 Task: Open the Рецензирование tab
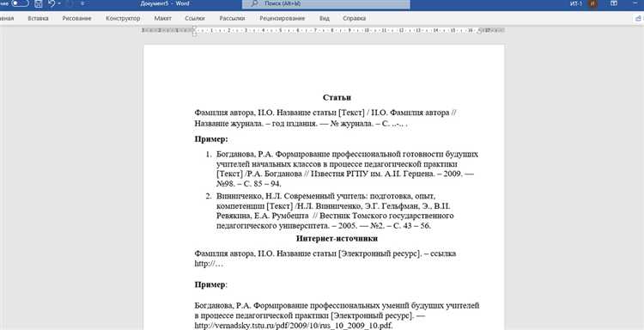pyautogui.click(x=283, y=19)
